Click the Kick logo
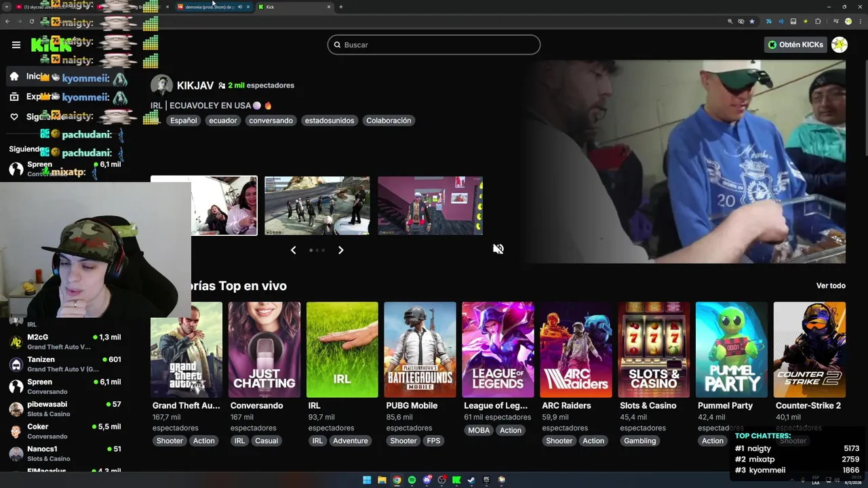The height and width of the screenshot is (488, 868). (51, 45)
